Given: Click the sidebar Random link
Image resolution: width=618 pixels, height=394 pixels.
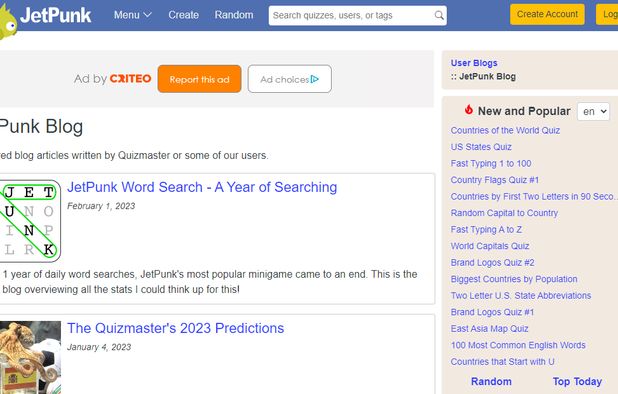Looking at the screenshot, I should [491, 382].
